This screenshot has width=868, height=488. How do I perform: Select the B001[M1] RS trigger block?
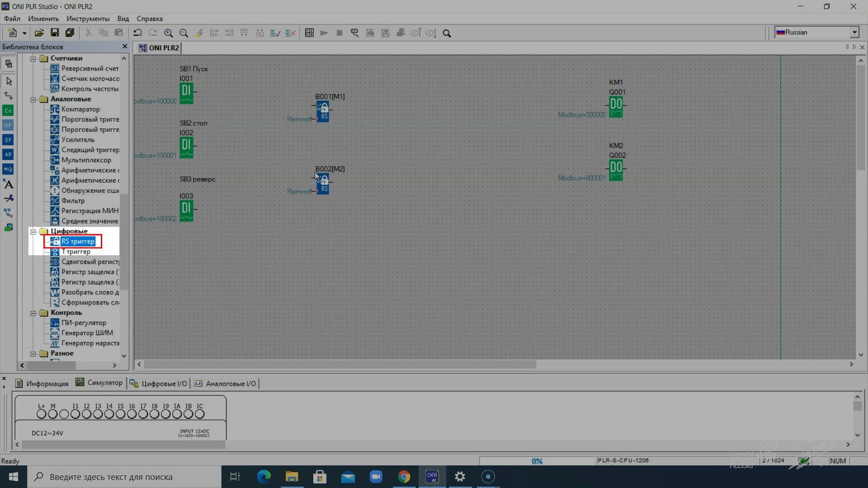[323, 112]
